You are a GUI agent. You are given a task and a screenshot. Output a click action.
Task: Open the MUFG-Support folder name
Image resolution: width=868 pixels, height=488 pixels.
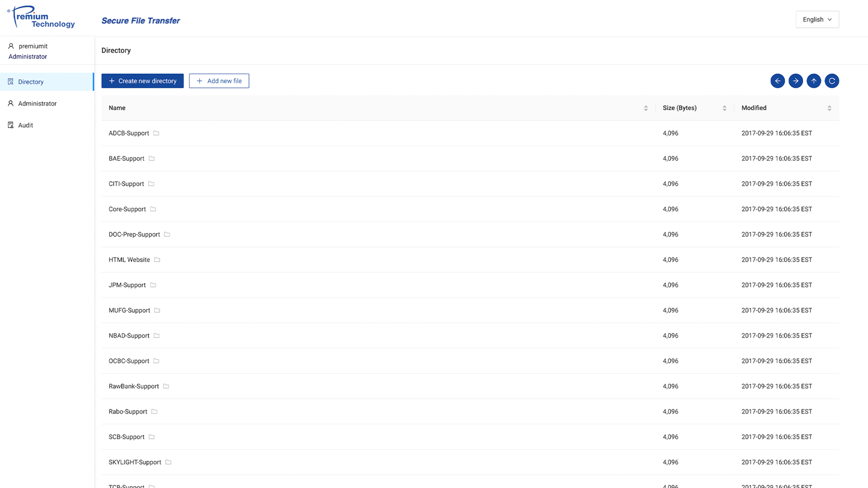tap(129, 311)
